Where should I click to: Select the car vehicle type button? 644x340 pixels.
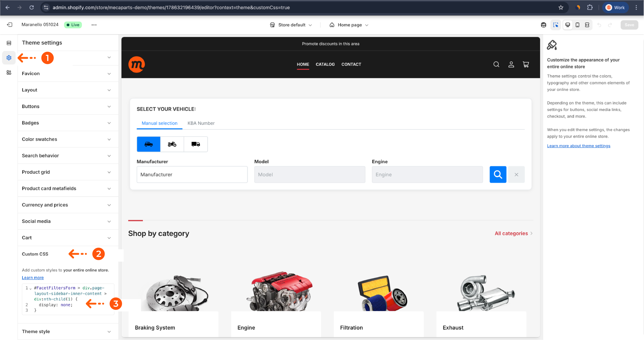[x=148, y=144]
